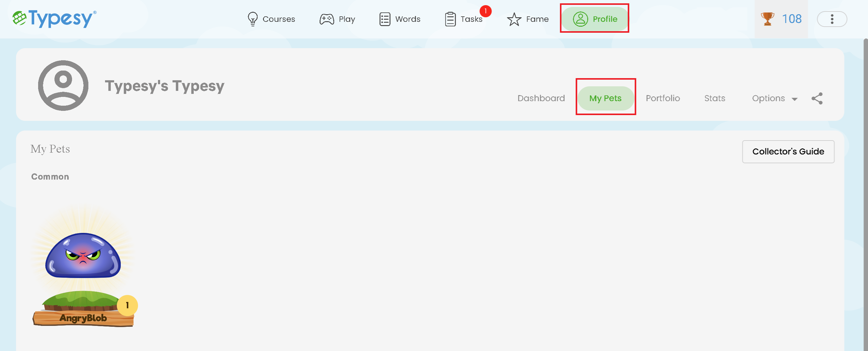868x351 pixels.
Task: Click the Words list icon
Action: 384,19
